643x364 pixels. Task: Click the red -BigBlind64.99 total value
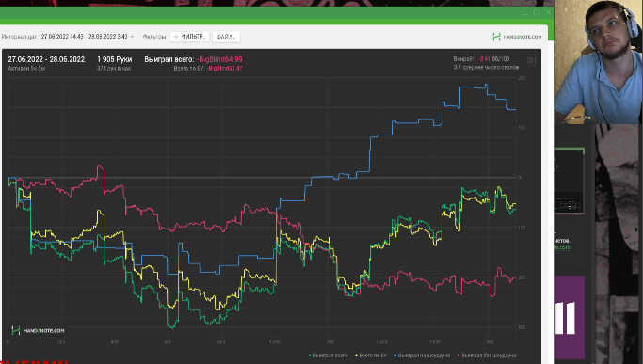click(x=219, y=59)
